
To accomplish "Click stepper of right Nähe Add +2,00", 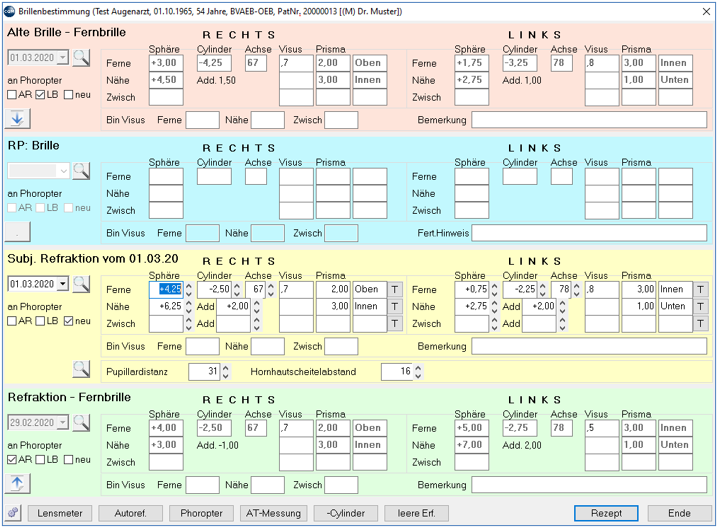I will 256,306.
